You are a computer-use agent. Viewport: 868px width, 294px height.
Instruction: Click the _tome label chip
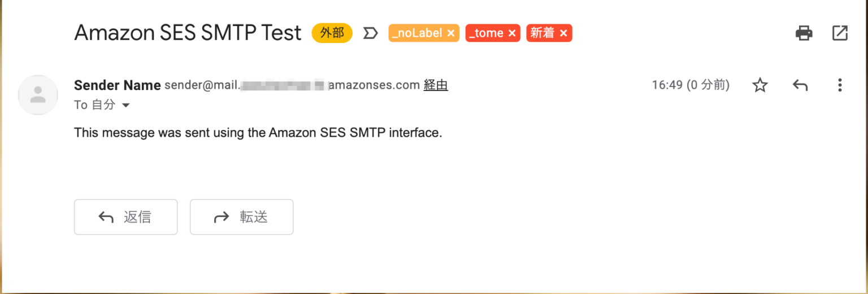point(486,33)
